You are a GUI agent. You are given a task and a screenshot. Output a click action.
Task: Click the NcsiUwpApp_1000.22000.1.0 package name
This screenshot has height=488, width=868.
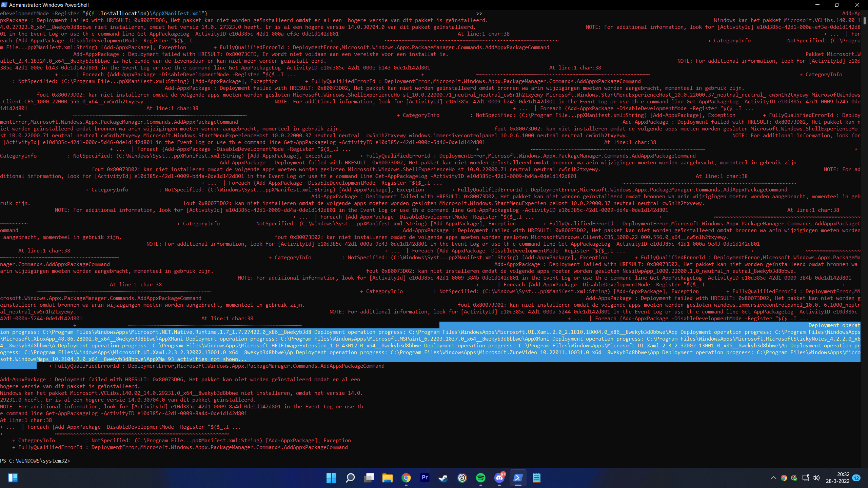tap(660, 271)
